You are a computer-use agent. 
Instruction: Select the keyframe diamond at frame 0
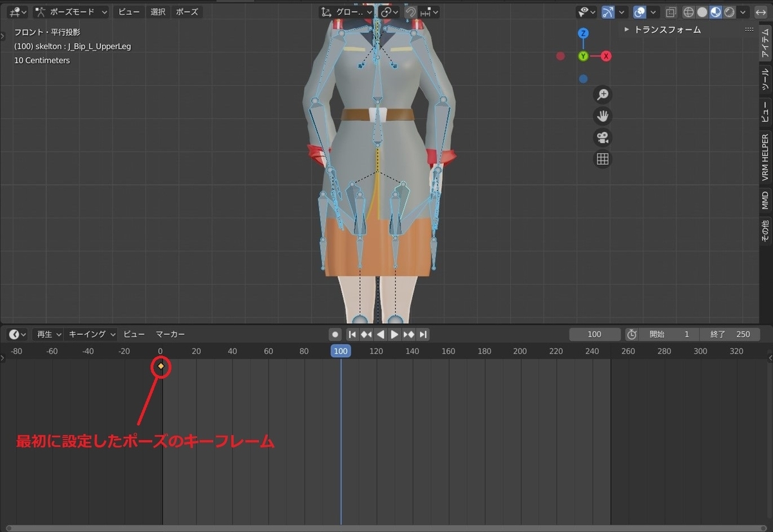coord(161,366)
